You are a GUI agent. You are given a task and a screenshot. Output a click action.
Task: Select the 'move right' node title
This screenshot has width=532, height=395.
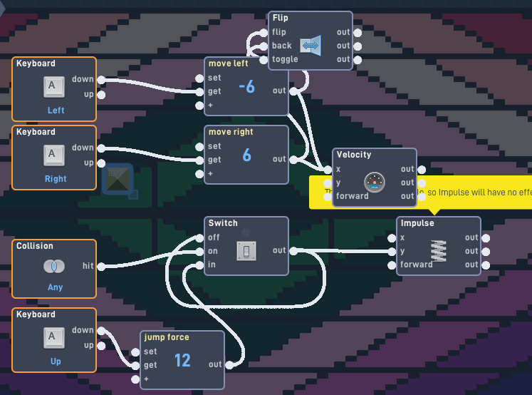(x=231, y=132)
